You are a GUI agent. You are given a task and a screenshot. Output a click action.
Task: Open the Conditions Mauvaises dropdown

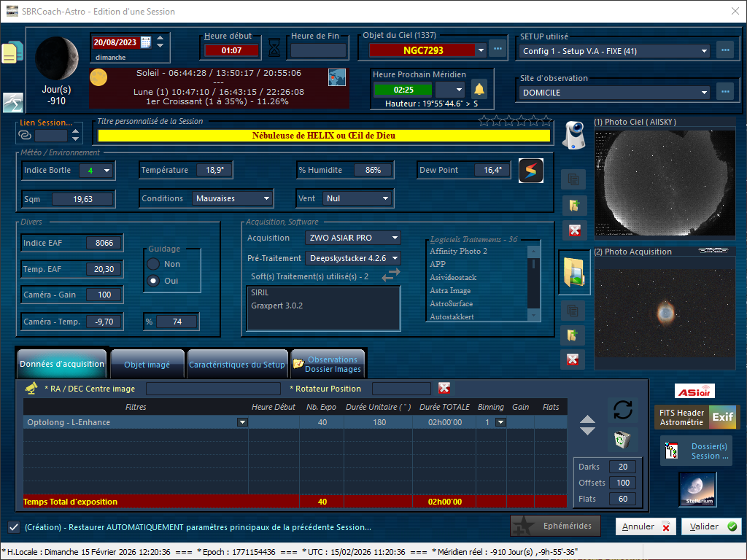point(266,198)
